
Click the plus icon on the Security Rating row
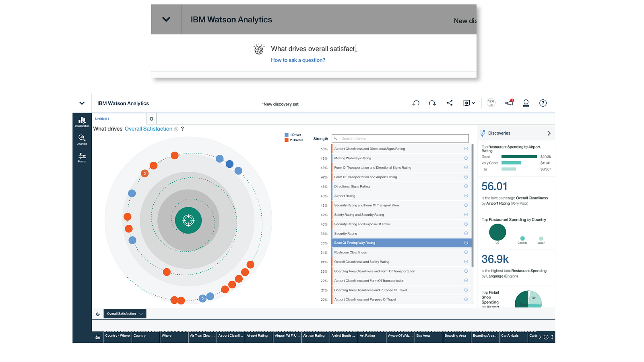pos(466,233)
